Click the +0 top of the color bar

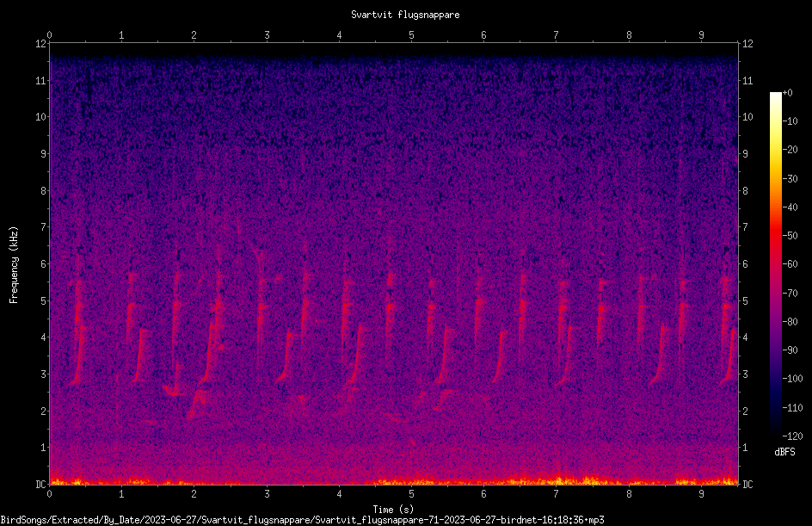(787, 93)
